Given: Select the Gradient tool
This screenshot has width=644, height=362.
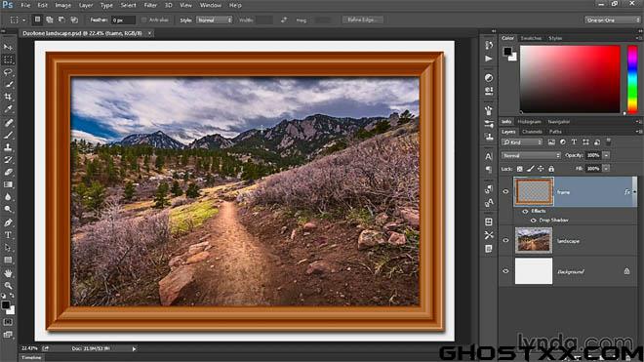Looking at the screenshot, I should pos(8,184).
